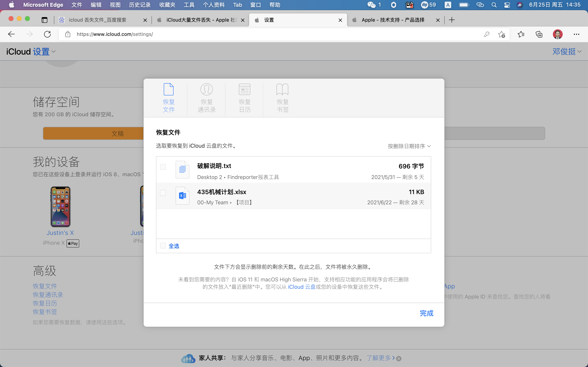This screenshot has height=367, width=588.
Task: Expand the iCloud 设置 app switcher chevron
Action: [54, 51]
